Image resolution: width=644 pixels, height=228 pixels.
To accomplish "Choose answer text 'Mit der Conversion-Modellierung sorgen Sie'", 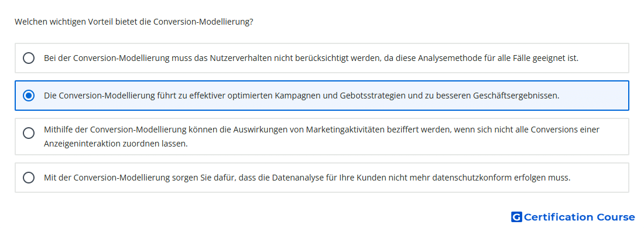I will click(307, 178).
